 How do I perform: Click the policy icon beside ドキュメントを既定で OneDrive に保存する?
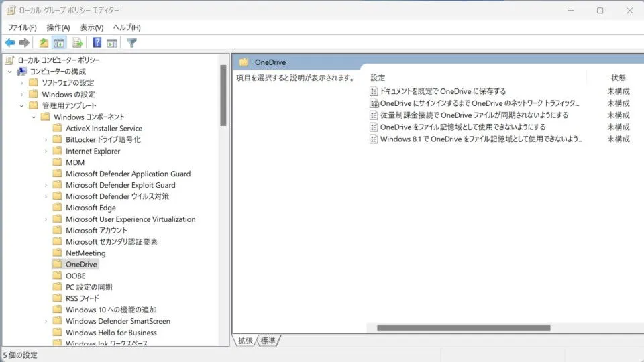(x=374, y=91)
